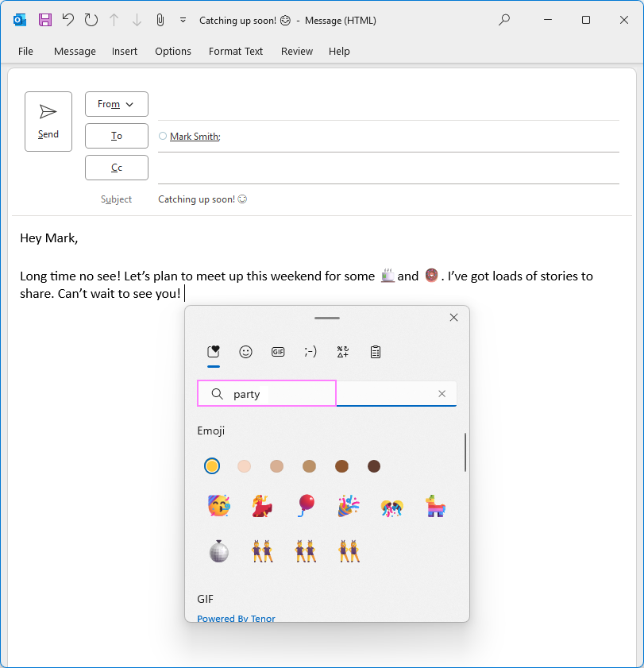Screen dimensions: 644x668
Task: Click the Subject field text
Action: click(202, 199)
